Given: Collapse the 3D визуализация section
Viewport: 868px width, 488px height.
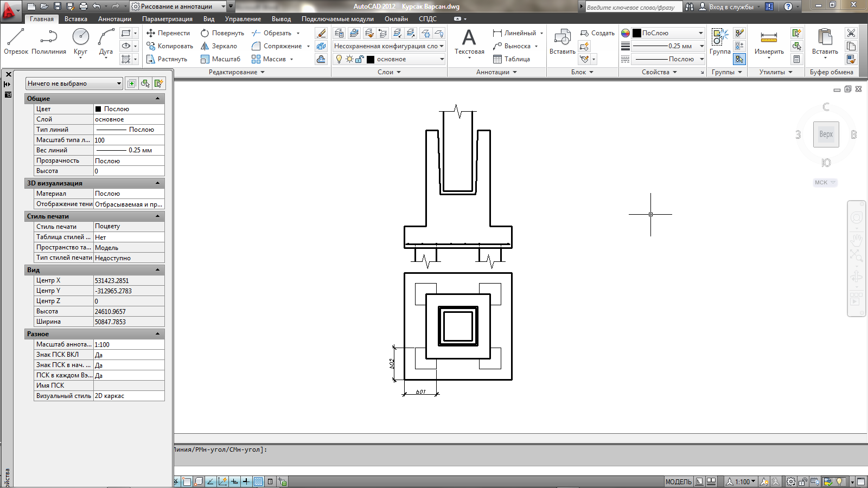Looking at the screenshot, I should click(157, 183).
